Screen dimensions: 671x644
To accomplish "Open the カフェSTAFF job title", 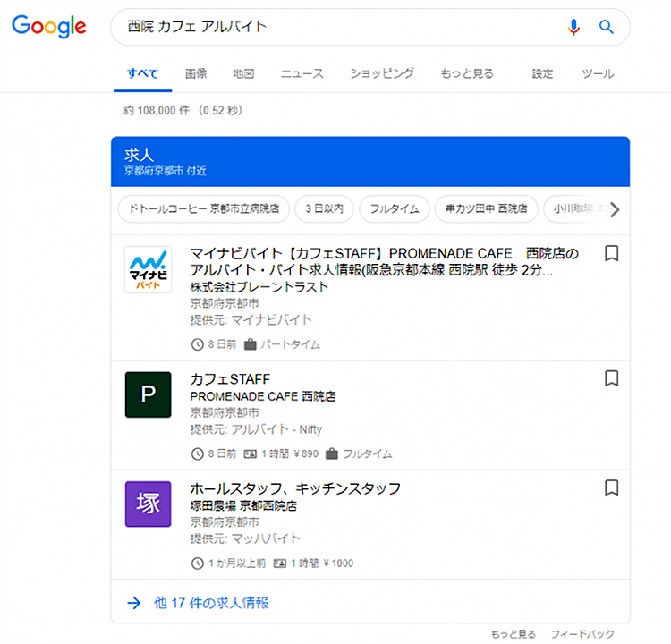I will coord(230,379).
